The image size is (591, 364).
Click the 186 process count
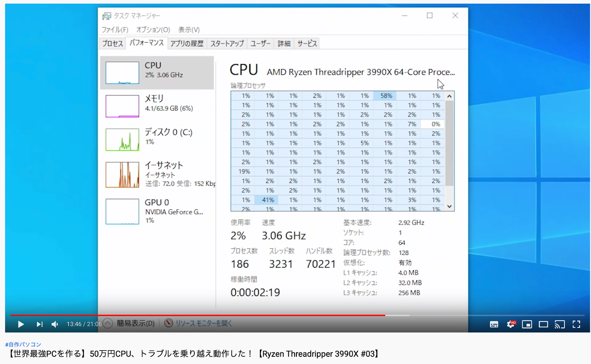pyautogui.click(x=240, y=264)
